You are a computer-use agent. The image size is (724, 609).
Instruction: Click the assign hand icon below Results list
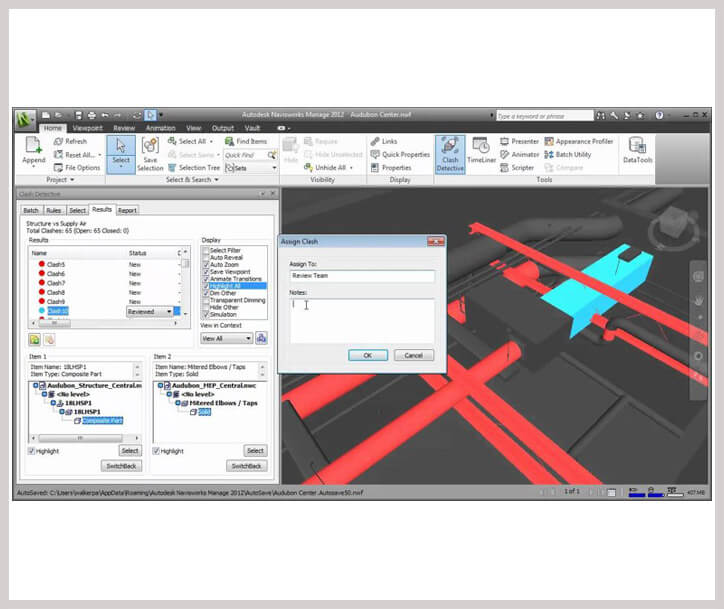coord(49,340)
